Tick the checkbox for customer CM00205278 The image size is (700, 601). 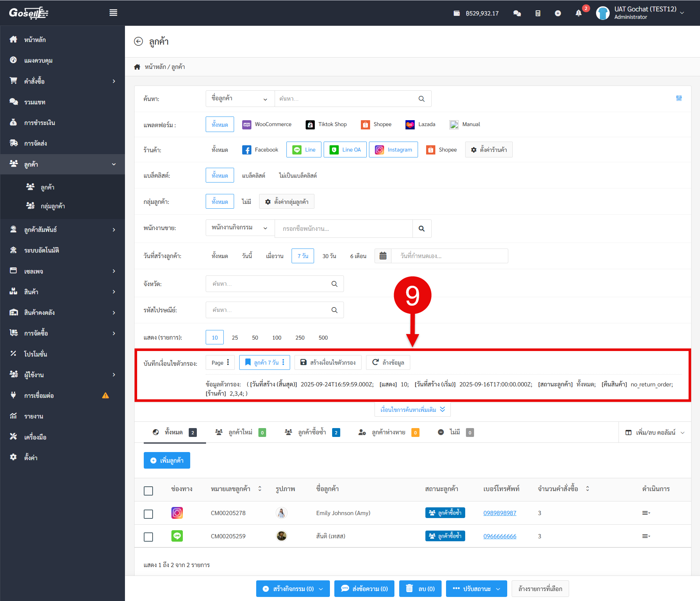point(148,514)
